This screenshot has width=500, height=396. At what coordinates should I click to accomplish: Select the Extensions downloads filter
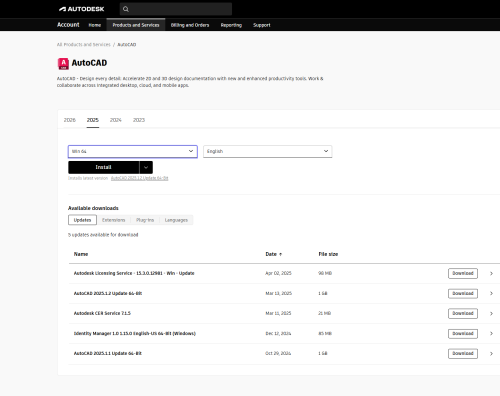(x=114, y=220)
